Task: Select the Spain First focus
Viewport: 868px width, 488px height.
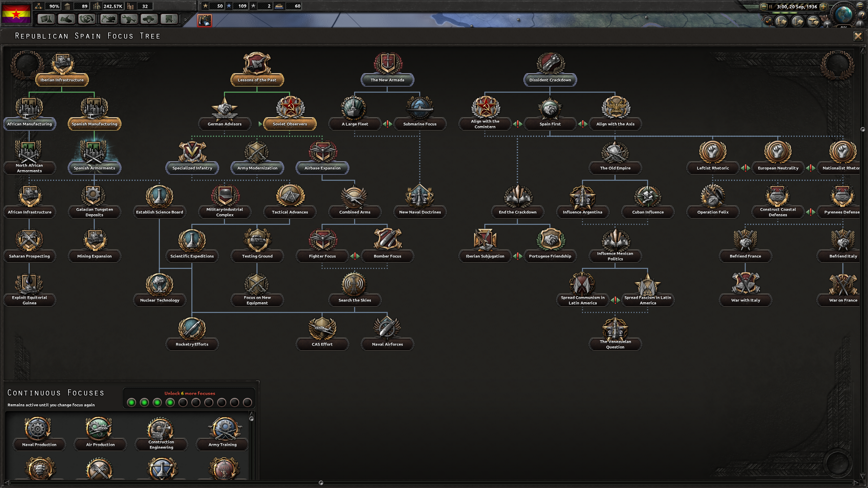Action: point(550,113)
